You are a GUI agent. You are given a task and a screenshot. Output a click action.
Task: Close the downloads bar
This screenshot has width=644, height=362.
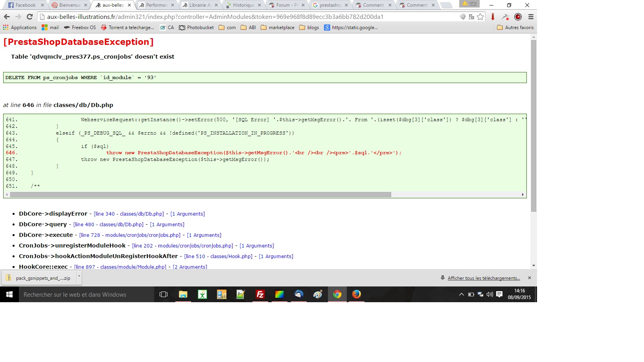530,278
